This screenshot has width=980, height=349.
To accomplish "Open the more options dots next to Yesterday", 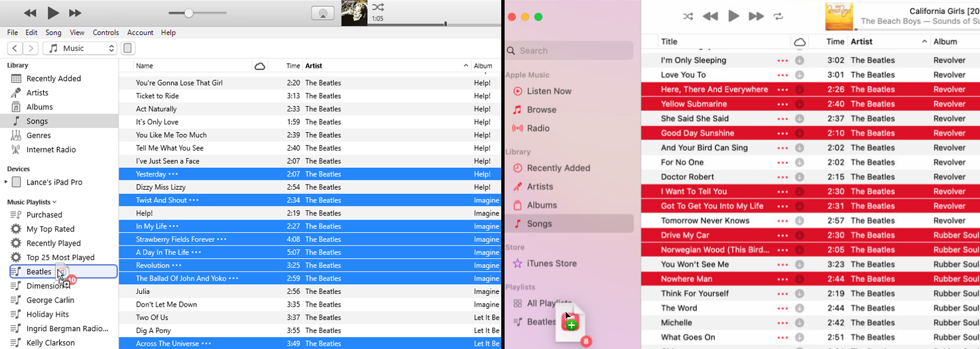I will (x=173, y=174).
